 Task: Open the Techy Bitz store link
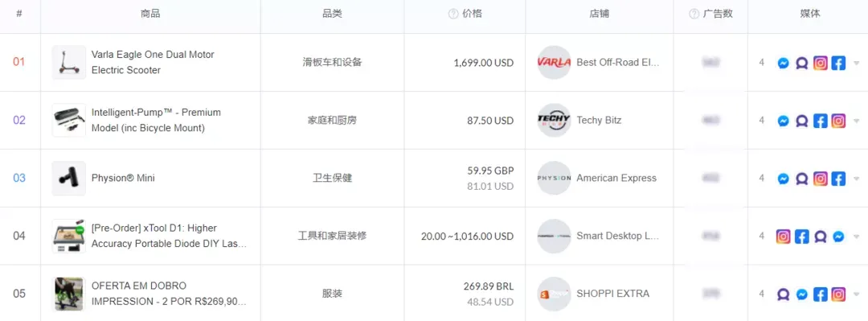tap(599, 121)
